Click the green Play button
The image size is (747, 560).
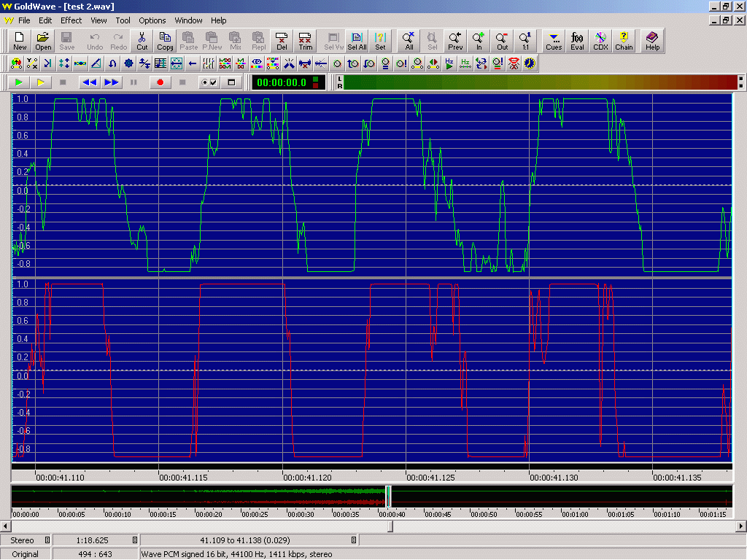point(20,82)
